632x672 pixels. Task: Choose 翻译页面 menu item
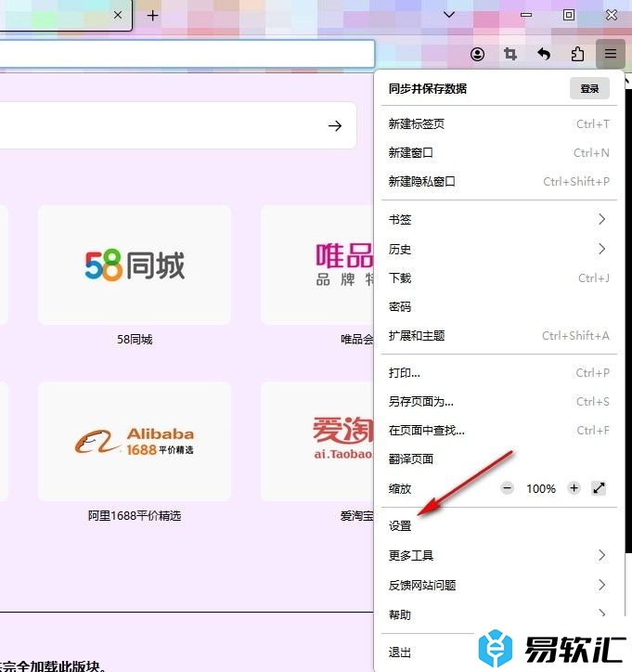coord(498,459)
